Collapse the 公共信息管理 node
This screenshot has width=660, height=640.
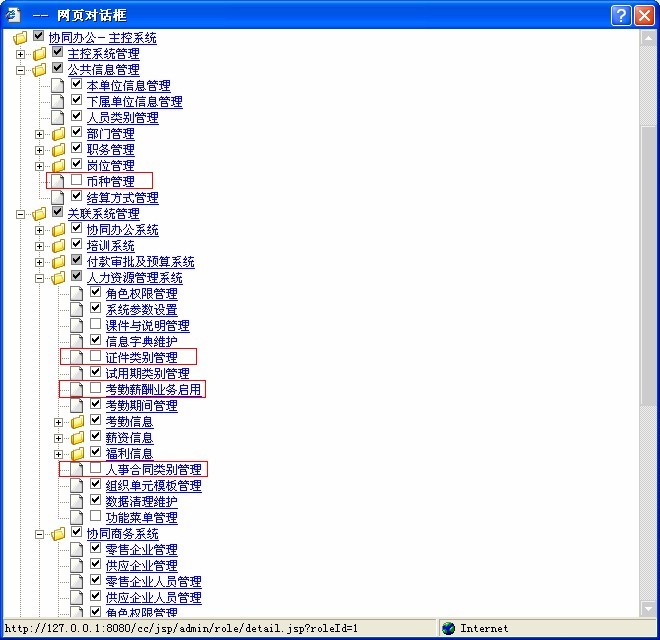[x=20, y=70]
